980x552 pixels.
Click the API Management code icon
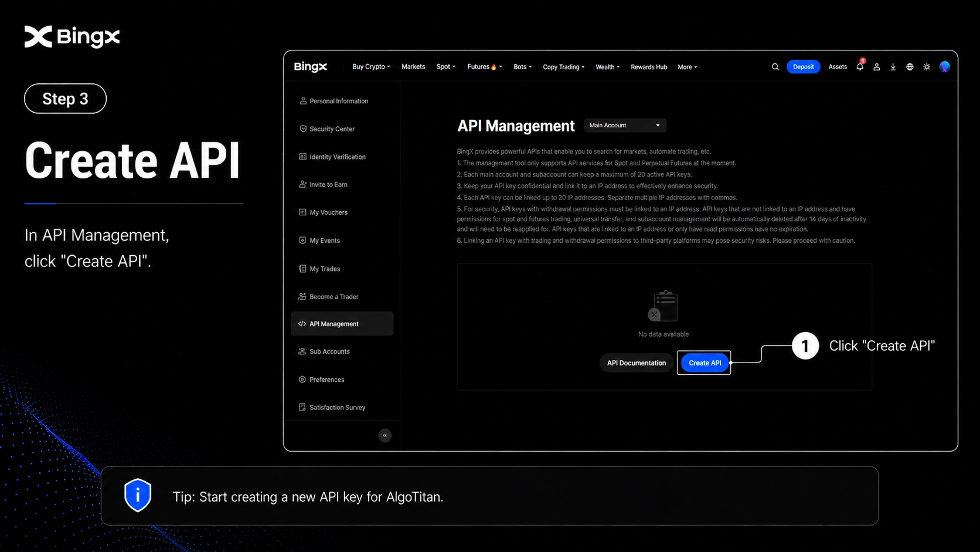(x=302, y=324)
